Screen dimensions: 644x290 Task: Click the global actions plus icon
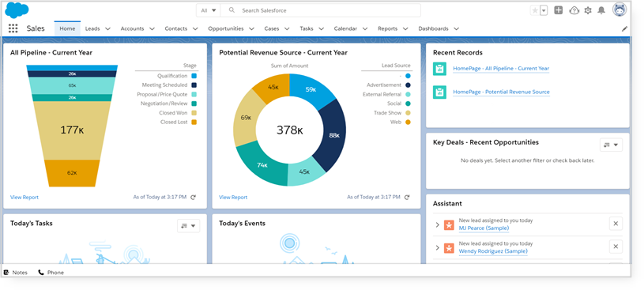(x=558, y=10)
